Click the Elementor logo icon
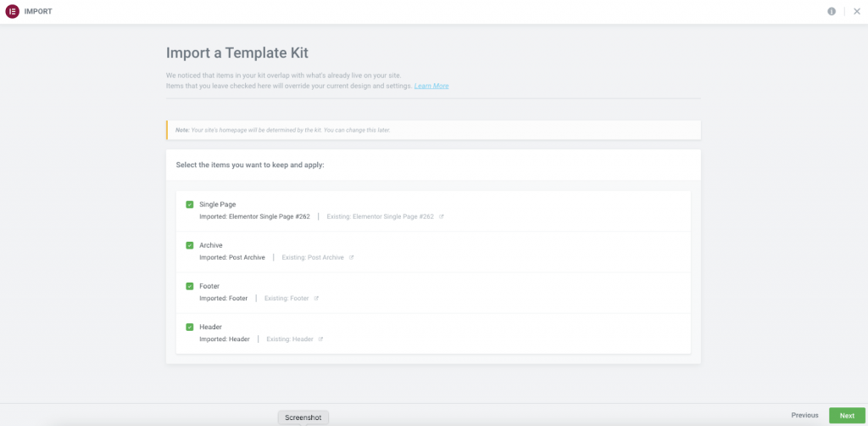 point(13,12)
